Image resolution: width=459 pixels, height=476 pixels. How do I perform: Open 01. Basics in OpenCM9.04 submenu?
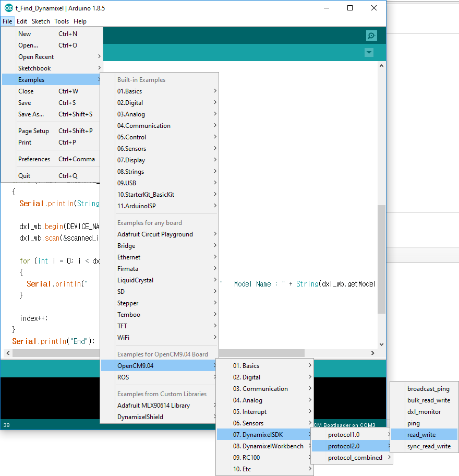264,366
